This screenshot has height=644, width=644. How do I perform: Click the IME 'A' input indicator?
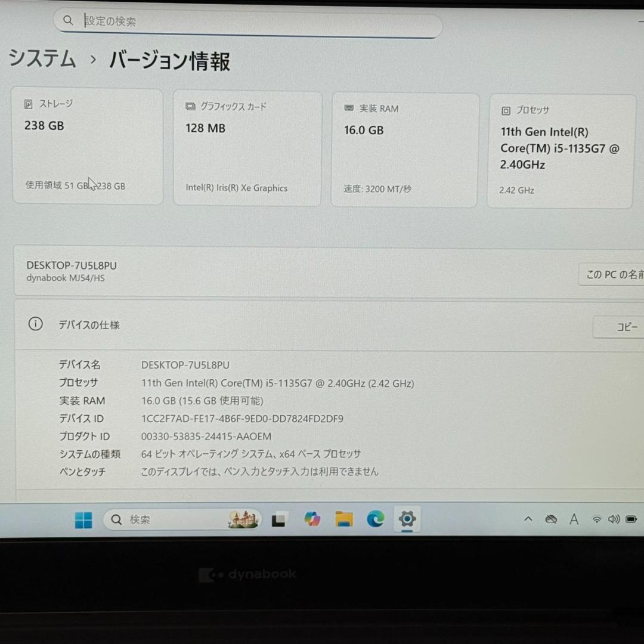click(574, 519)
